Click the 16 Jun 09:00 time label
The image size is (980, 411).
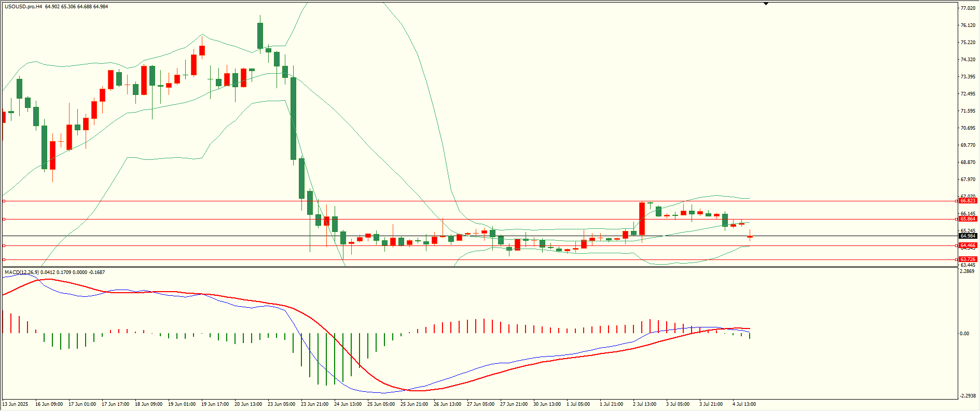49,404
